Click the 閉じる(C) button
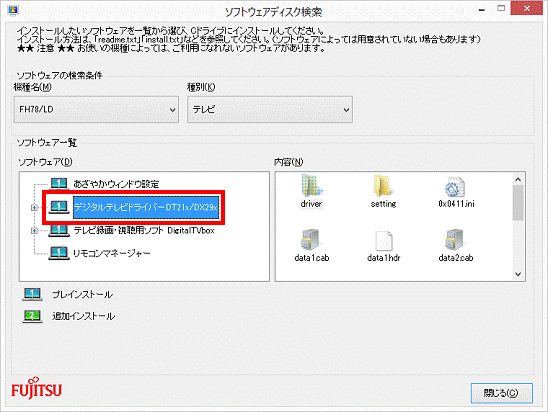The image size is (548, 412). [x=502, y=393]
